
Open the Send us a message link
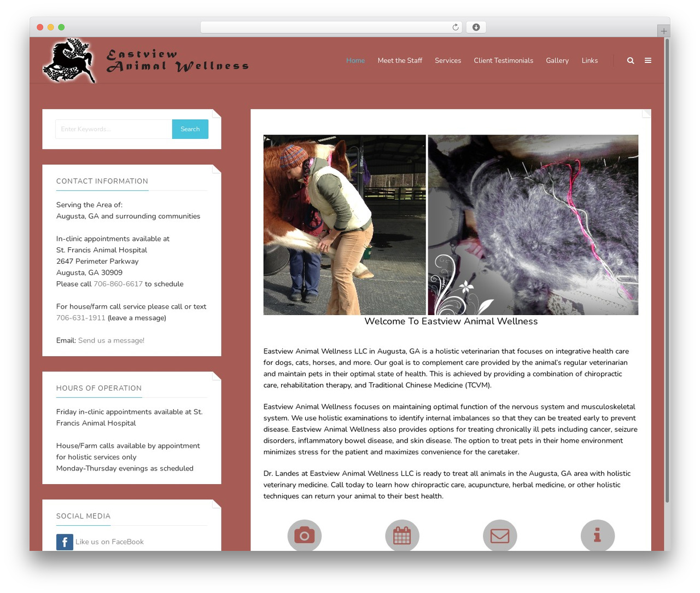(x=111, y=340)
